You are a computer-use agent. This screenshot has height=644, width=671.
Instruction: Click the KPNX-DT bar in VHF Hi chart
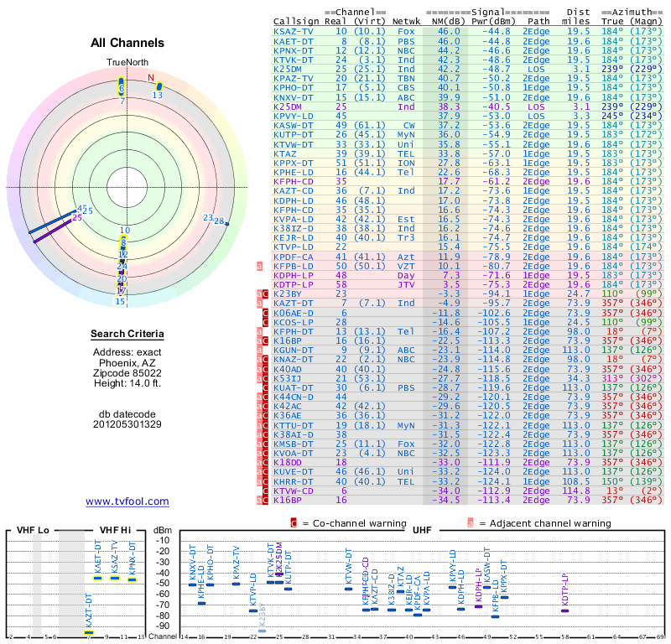(x=133, y=579)
